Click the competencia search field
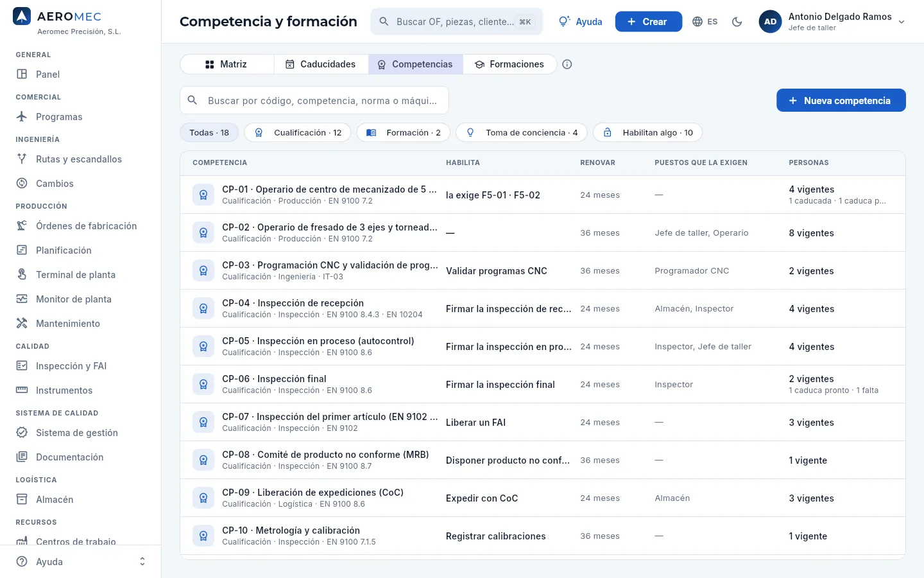 point(314,100)
